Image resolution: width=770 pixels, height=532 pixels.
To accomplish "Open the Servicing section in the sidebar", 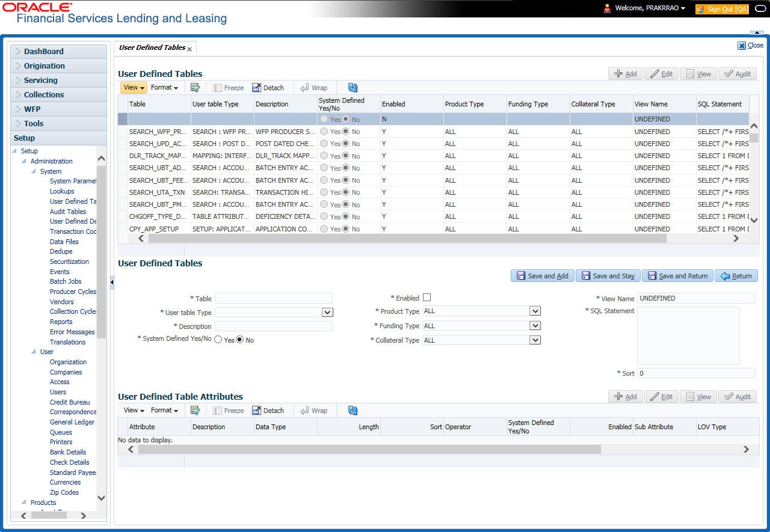I will tap(41, 81).
